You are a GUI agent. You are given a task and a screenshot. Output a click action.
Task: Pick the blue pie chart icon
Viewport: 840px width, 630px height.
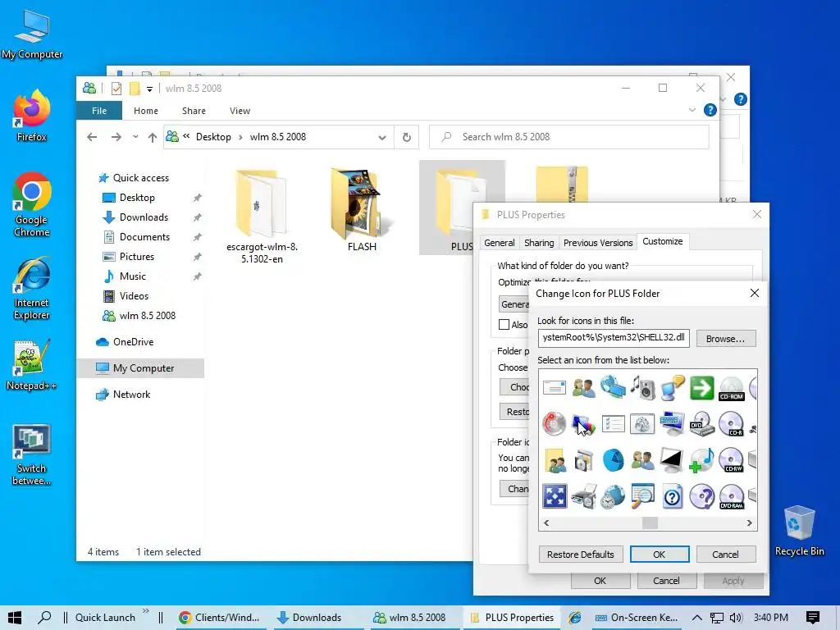tap(613, 460)
